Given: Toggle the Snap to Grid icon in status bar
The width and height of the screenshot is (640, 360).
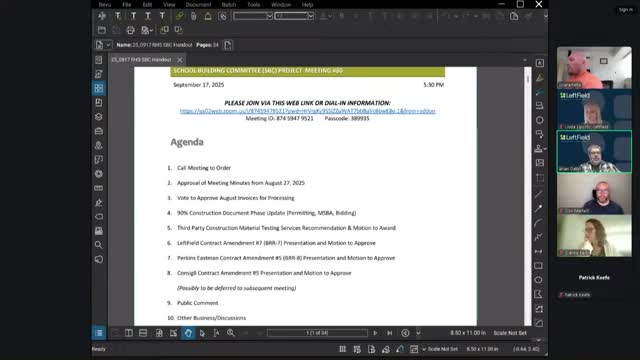Looking at the screenshot, I should pos(357,349).
